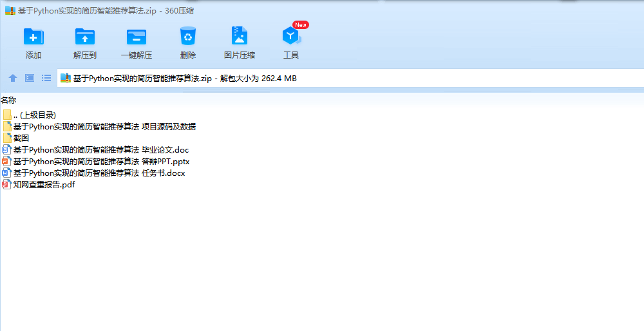Click the 一键解压 one-click extract icon
Screen dimensions: 644x331
point(137,36)
